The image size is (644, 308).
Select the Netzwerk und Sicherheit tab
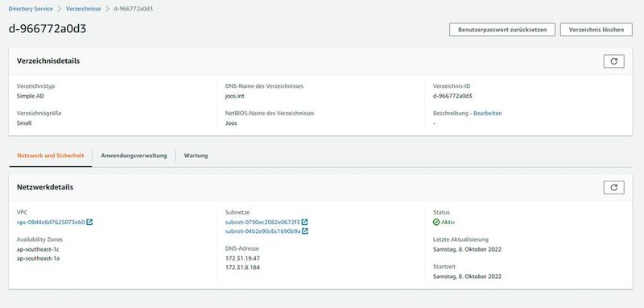tap(51, 156)
